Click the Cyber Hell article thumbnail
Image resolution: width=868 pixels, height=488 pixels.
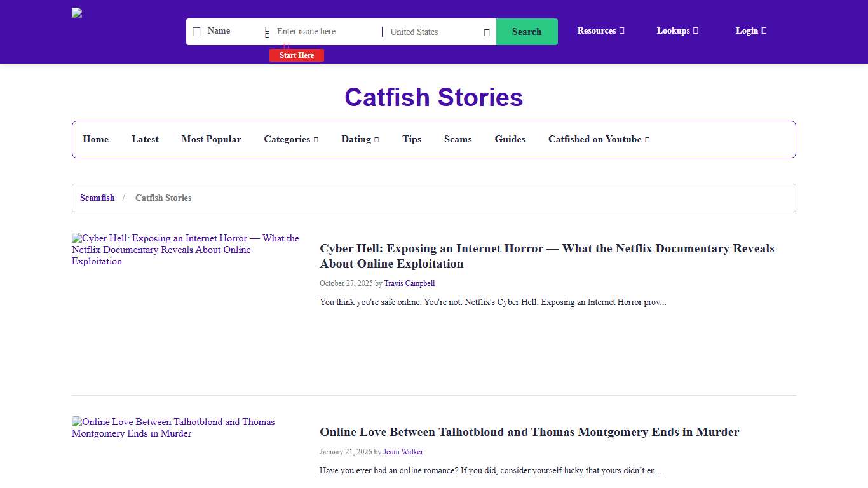point(186,250)
